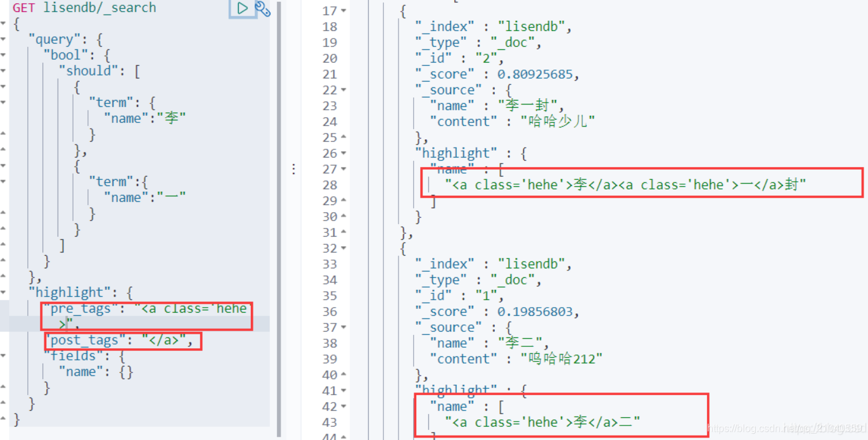Fold the _source object at line 22
This screenshot has width=868, height=440.
343,90
